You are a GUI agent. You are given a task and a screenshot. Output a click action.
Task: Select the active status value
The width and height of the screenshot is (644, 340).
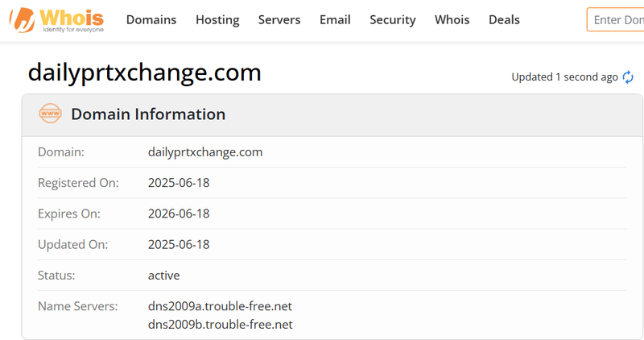(x=164, y=275)
